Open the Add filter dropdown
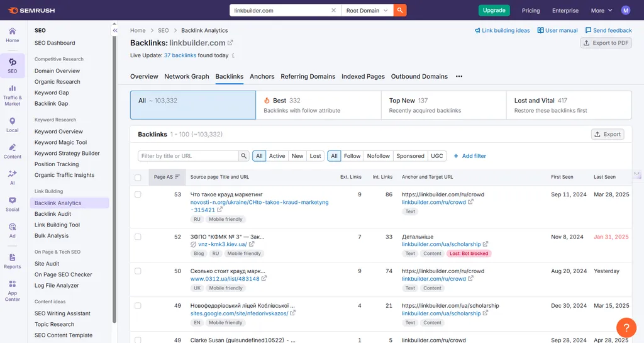The height and width of the screenshot is (343, 644). pos(470,156)
